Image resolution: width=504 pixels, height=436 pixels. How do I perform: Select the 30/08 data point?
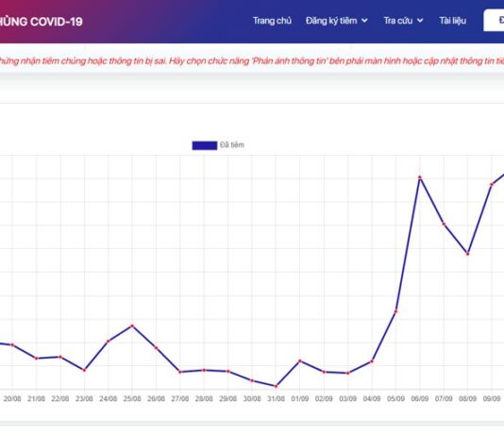252,380
